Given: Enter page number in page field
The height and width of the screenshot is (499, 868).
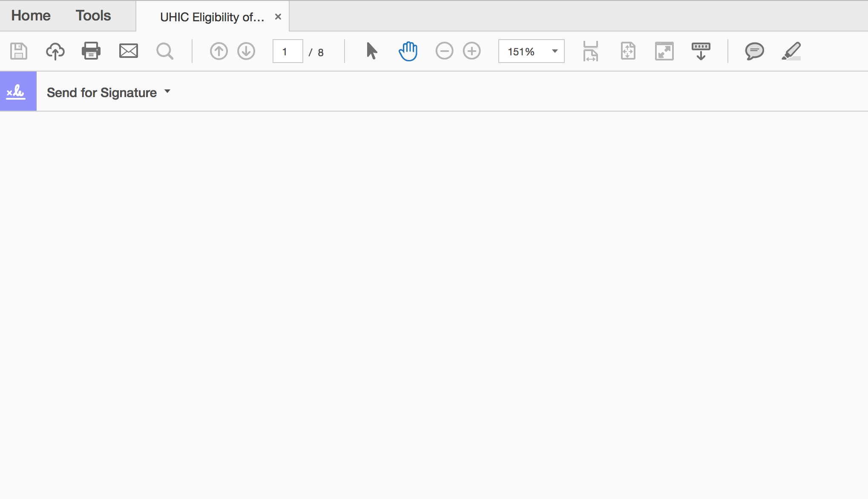Looking at the screenshot, I should click(x=287, y=52).
